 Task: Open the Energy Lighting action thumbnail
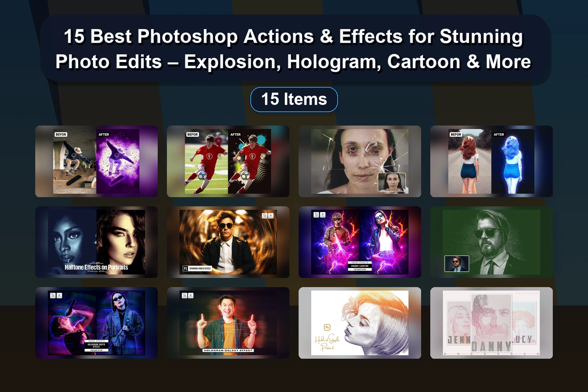[360, 242]
